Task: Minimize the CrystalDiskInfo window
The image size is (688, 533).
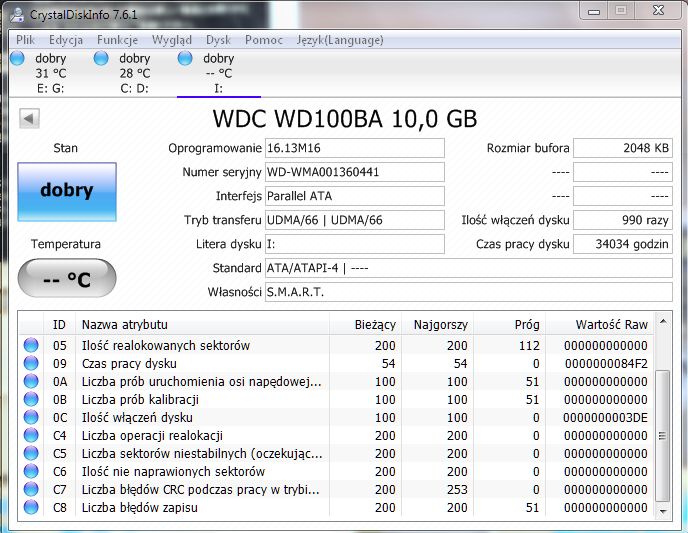Action: (594, 11)
